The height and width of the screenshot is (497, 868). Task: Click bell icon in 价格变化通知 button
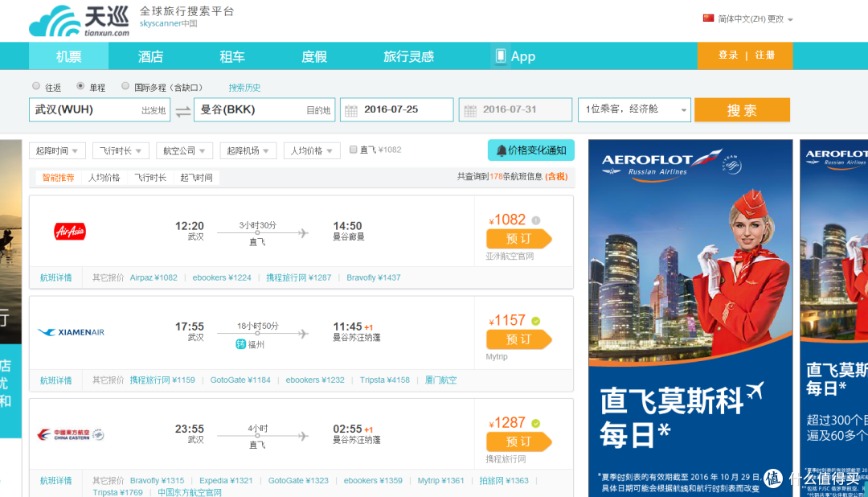(502, 150)
